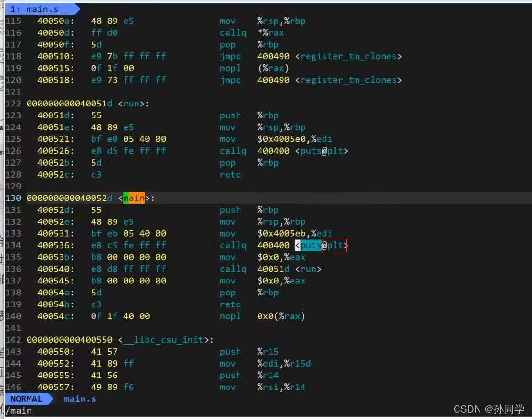Click push %r14 mnemonic on line 145
Screen dimensions: 532x419
pyautogui.click(x=230, y=375)
